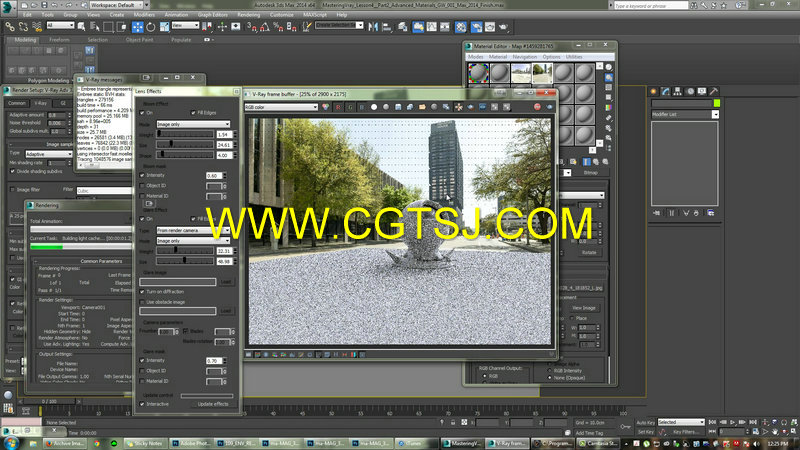The image size is (800, 450).
Task: Toggle red channel in V-Ray frame buffer
Action: (x=338, y=107)
